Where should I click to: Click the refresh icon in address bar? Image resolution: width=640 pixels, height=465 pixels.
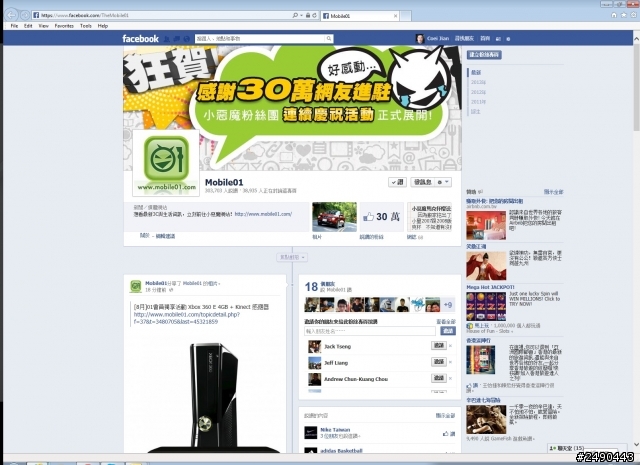(x=314, y=16)
